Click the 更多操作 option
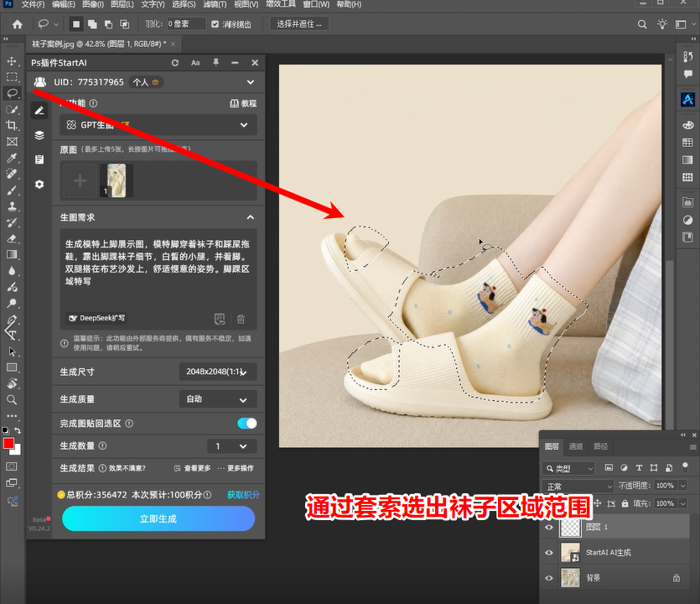This screenshot has width=700, height=604. coord(236,468)
